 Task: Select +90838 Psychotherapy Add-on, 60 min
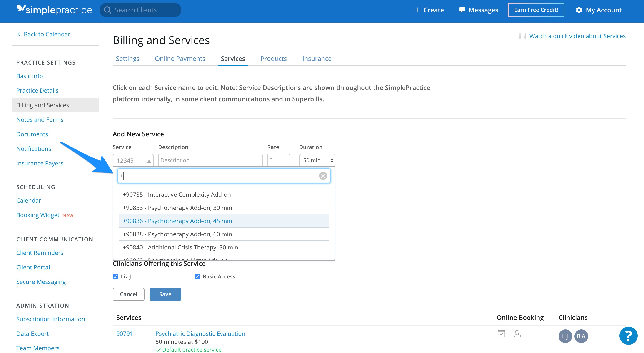click(224, 234)
